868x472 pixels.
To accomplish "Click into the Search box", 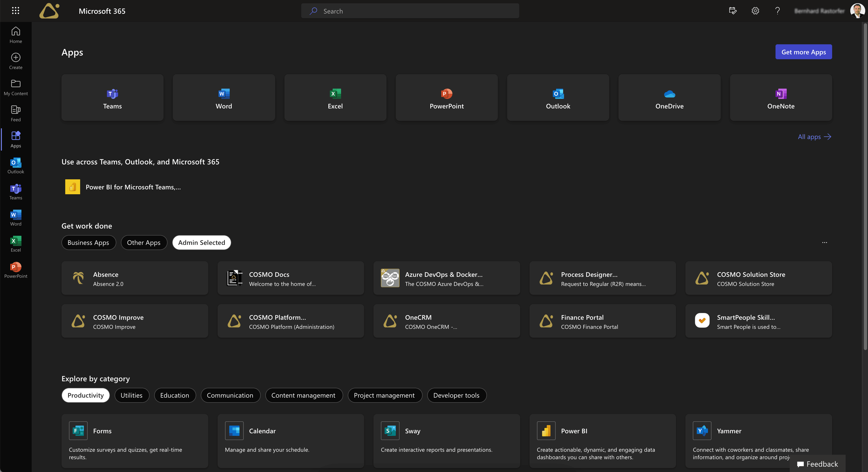I will click(x=410, y=11).
